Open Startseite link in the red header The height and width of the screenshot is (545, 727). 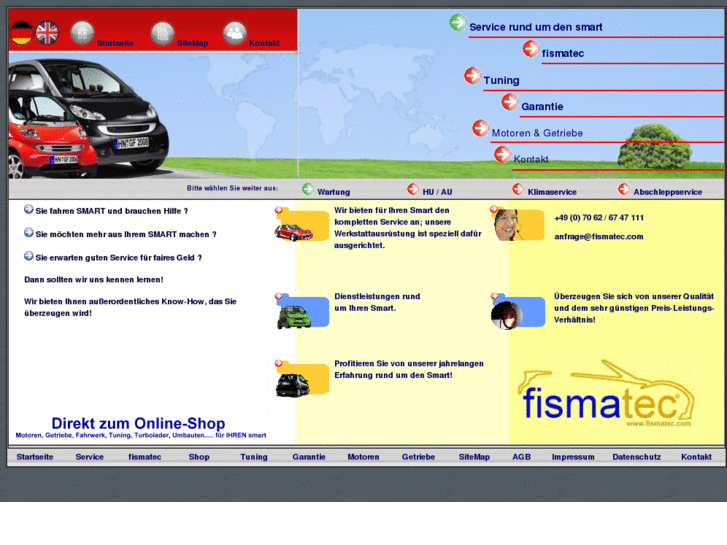point(115,43)
